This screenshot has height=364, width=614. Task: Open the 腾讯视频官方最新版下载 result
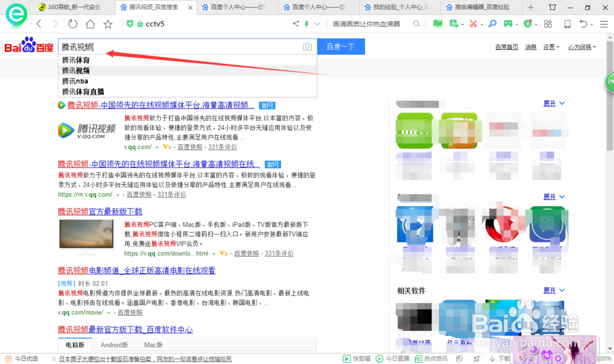pyautogui.click(x=100, y=212)
